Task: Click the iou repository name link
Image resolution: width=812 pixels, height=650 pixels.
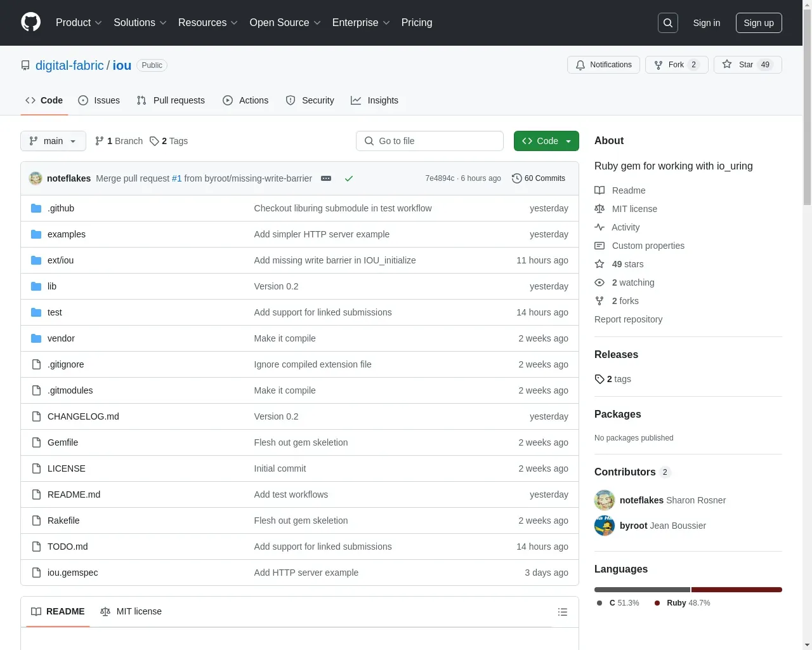Action: (122, 65)
